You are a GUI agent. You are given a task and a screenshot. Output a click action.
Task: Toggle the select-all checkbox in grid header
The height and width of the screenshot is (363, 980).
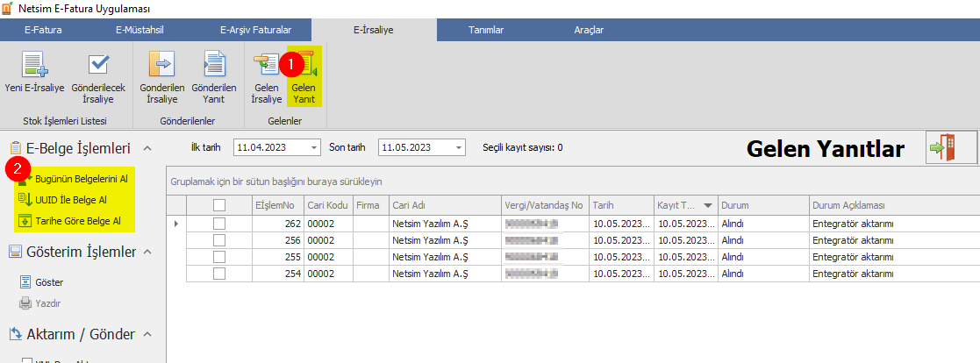click(219, 205)
